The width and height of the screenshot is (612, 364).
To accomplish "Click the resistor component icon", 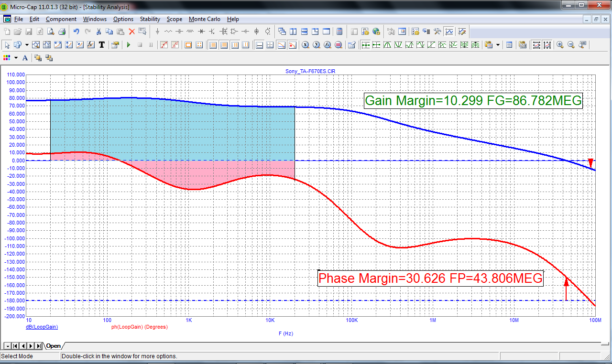I will (x=168, y=32).
